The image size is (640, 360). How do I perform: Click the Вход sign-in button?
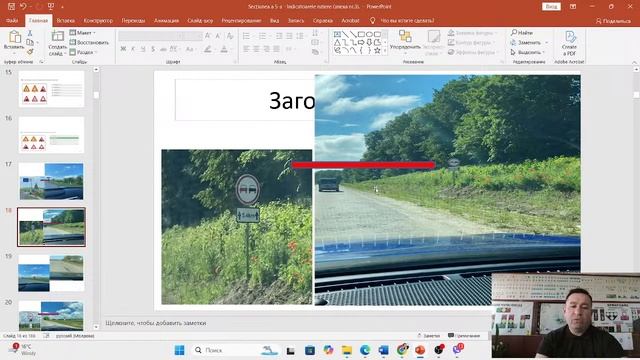point(551,7)
